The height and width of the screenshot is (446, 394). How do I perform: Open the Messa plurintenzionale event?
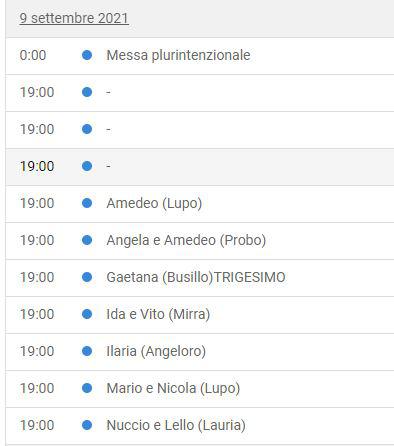click(178, 55)
